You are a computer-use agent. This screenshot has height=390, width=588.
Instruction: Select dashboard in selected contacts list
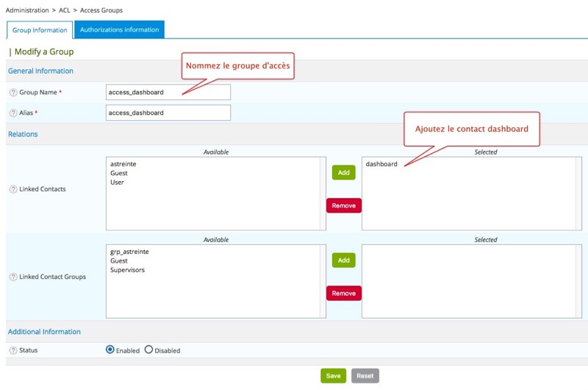click(381, 164)
